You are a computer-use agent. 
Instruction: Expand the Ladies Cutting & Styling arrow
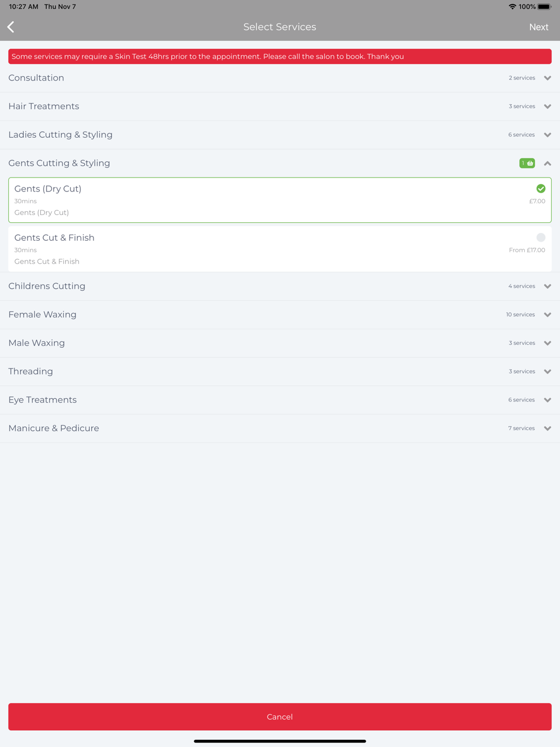[548, 135]
